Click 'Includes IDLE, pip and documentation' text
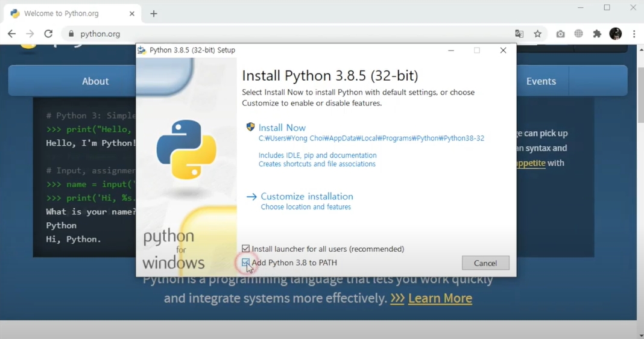The height and width of the screenshot is (339, 644). tap(318, 155)
